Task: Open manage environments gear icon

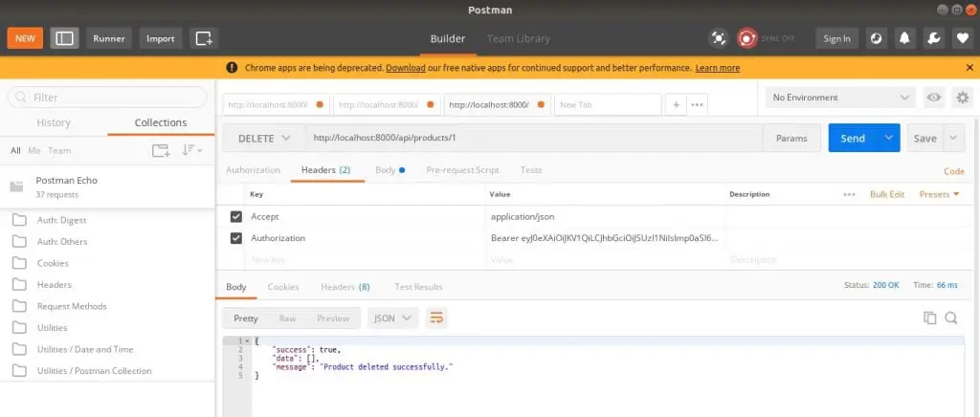Action: pos(963,98)
